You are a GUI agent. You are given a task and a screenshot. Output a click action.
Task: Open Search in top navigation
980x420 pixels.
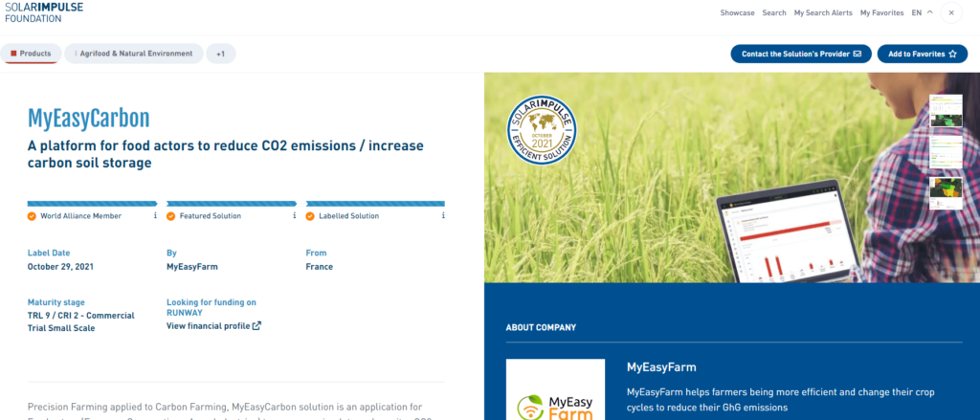click(x=774, y=12)
